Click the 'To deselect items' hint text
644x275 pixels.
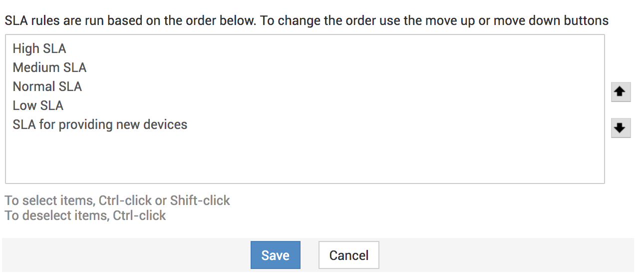point(85,215)
